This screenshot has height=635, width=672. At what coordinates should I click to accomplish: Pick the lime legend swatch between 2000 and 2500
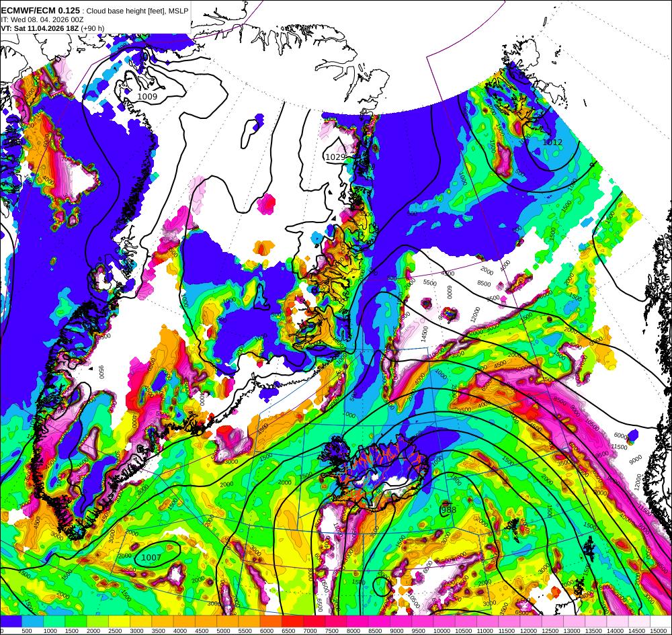[x=97, y=622]
